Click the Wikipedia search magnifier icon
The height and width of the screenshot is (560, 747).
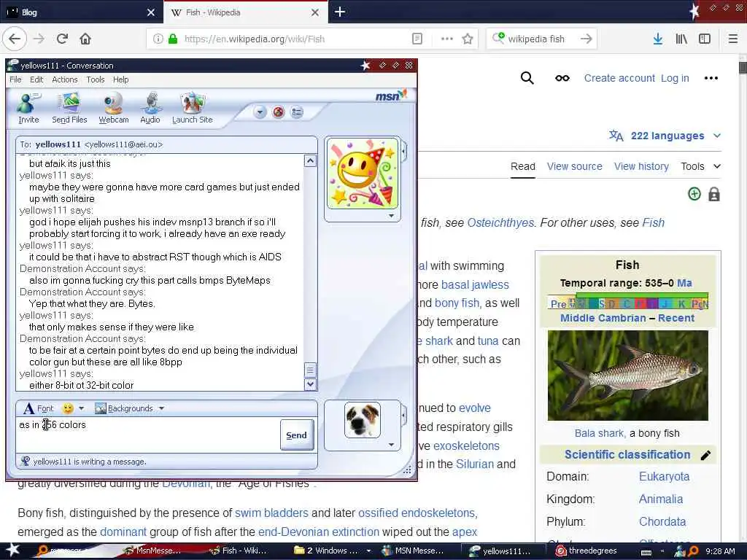(527, 77)
